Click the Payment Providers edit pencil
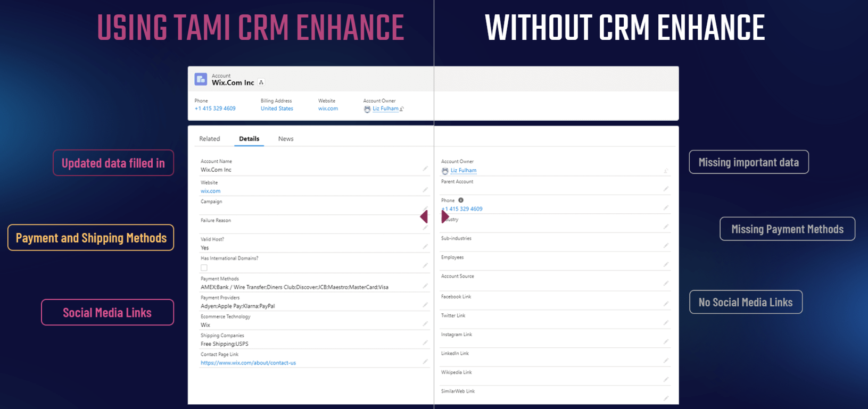Viewport: 868px width, 409px height. 425,305
